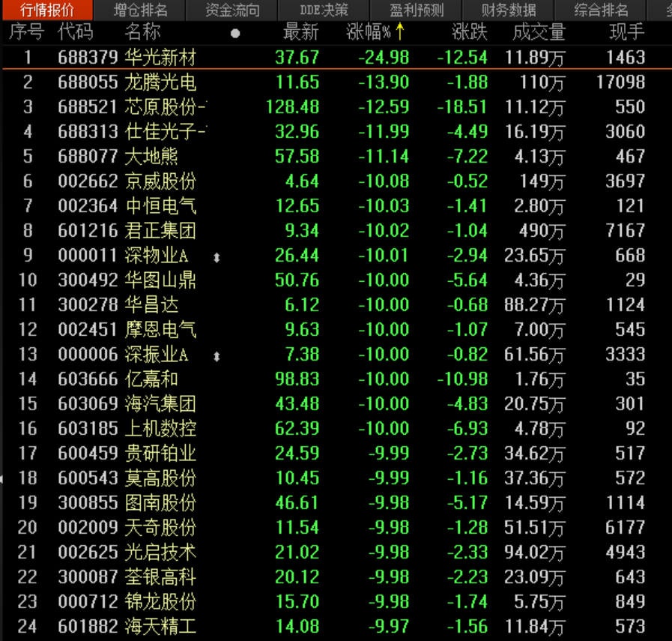Click change percent -24.98
Image resolution: width=672 pixels, height=641 pixels.
coord(384,58)
